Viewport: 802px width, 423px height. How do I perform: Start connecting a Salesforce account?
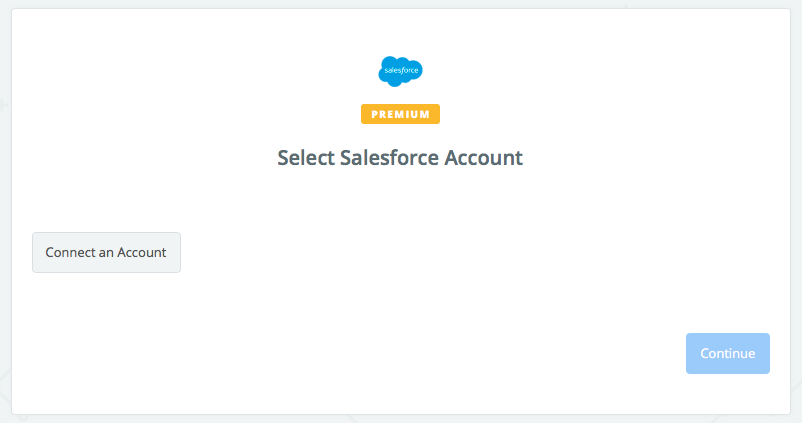point(106,253)
